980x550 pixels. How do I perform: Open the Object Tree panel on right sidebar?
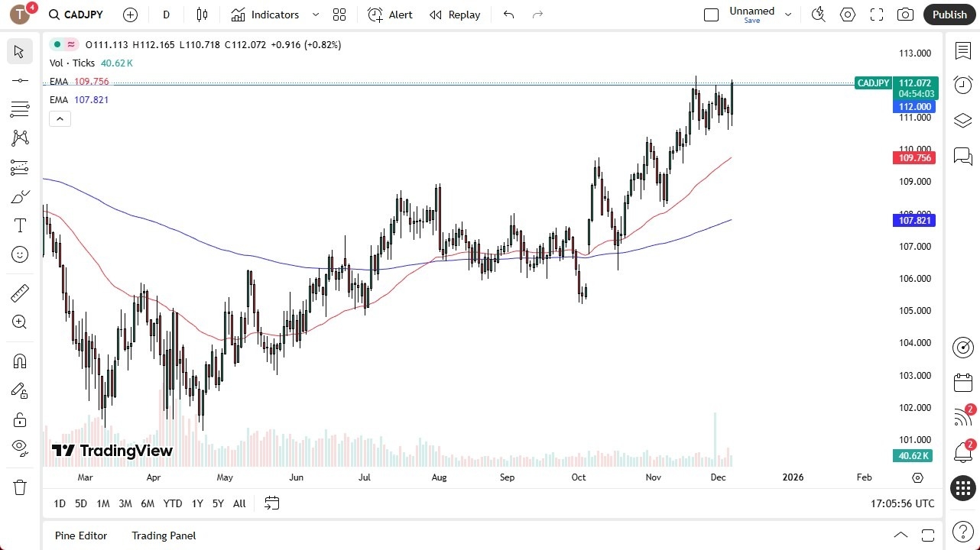962,120
